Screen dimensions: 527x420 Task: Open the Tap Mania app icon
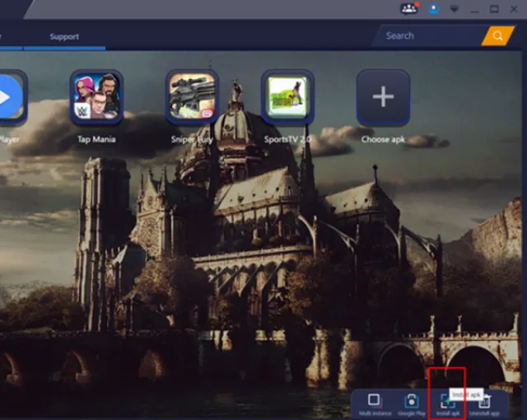tap(96, 97)
